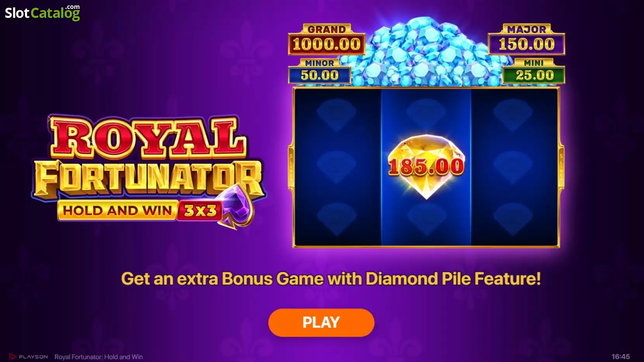Click the Royal Fortunator: Hold and Win footer text

99,357
